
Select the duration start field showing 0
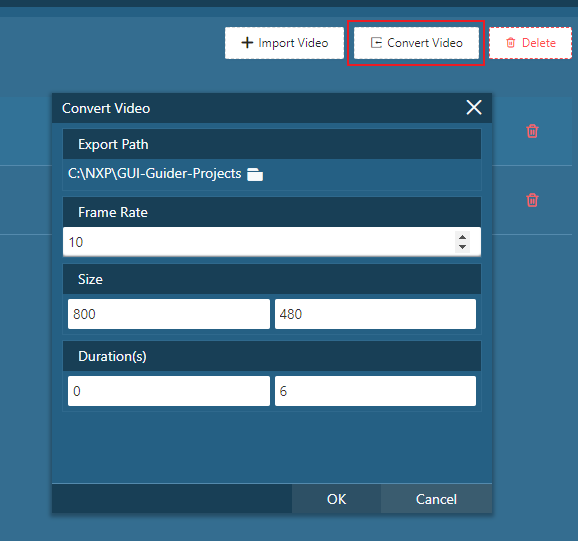tap(169, 391)
